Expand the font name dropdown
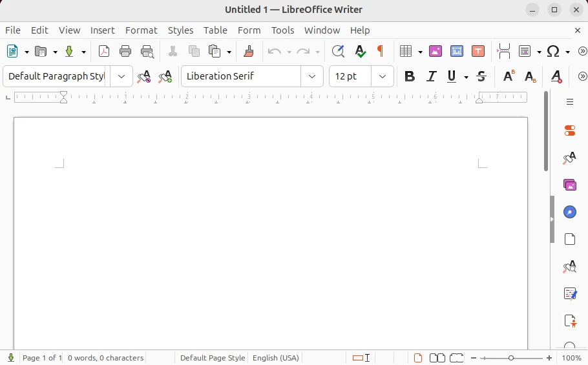 click(312, 76)
